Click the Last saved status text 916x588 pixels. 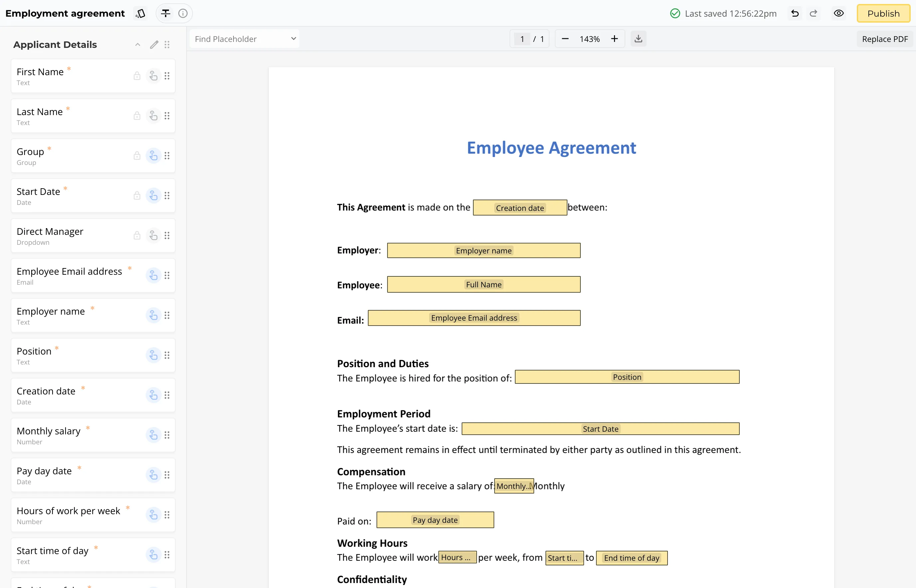point(730,13)
